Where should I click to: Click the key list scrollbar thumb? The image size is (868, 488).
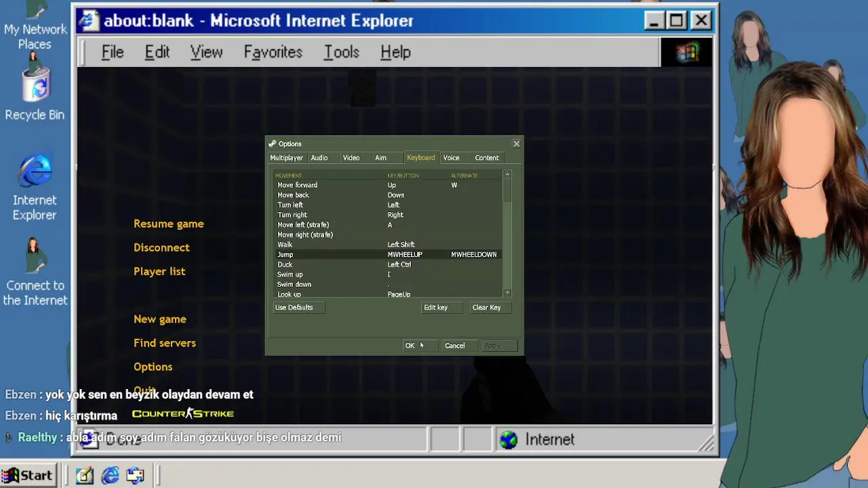[507, 190]
